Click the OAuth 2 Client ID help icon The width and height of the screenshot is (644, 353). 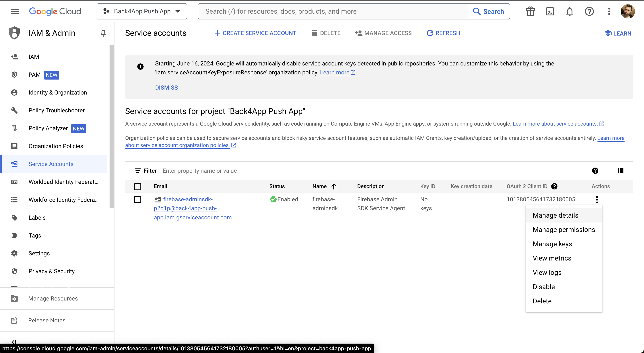coord(554,186)
